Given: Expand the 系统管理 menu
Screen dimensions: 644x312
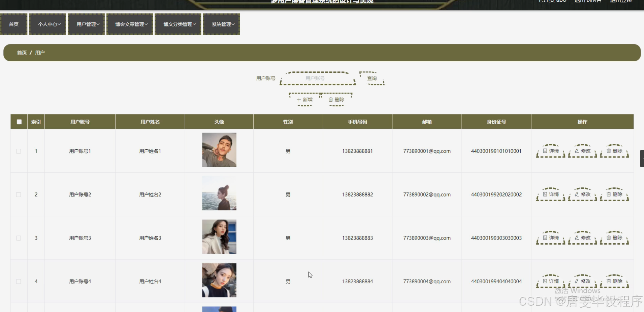Looking at the screenshot, I should click(221, 24).
